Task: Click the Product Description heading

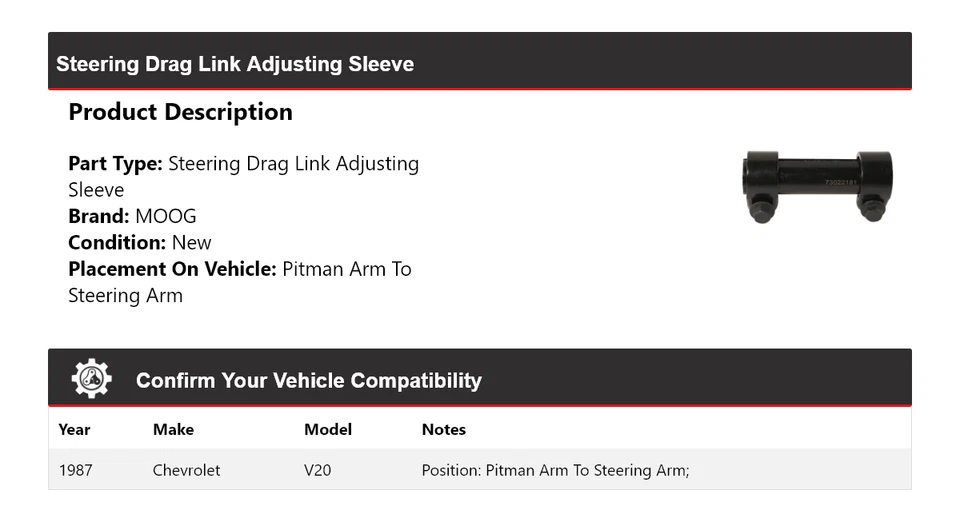Action: pyautogui.click(x=180, y=112)
